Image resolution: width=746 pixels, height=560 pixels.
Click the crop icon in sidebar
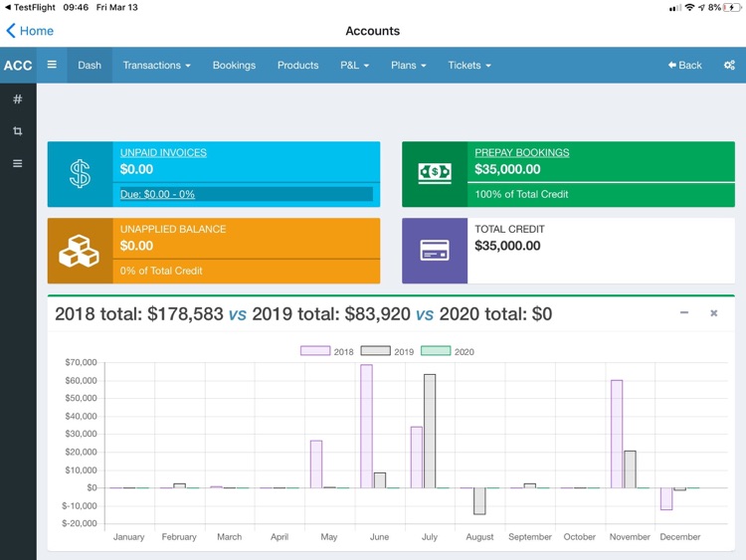(18, 131)
